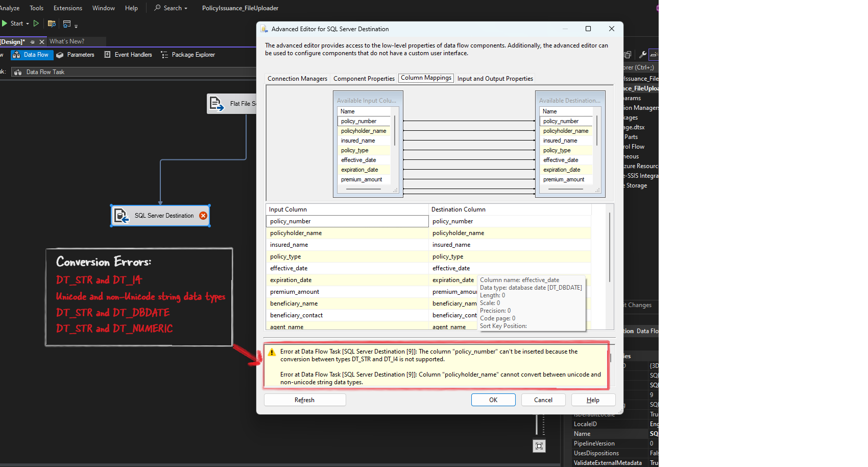Maximize the Advanced Editor dialog
This screenshot has width=868, height=467.
tap(588, 29)
